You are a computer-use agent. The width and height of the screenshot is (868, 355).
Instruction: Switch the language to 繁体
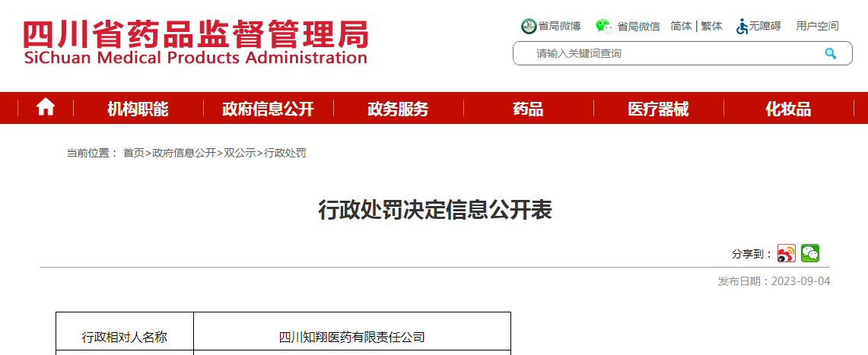click(711, 26)
